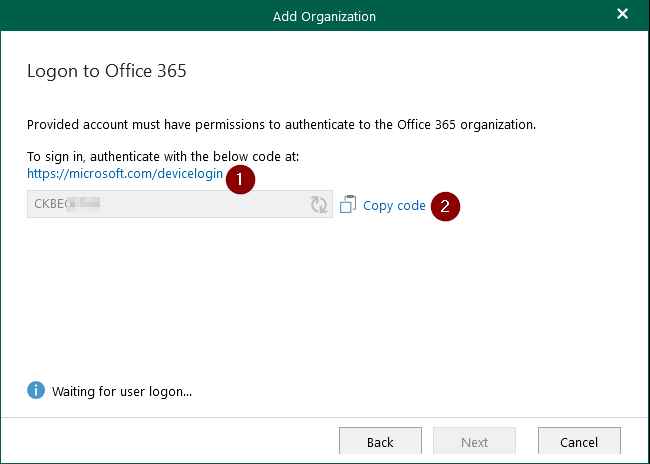Click the 'Waiting for user logon...' status text

tap(122, 391)
